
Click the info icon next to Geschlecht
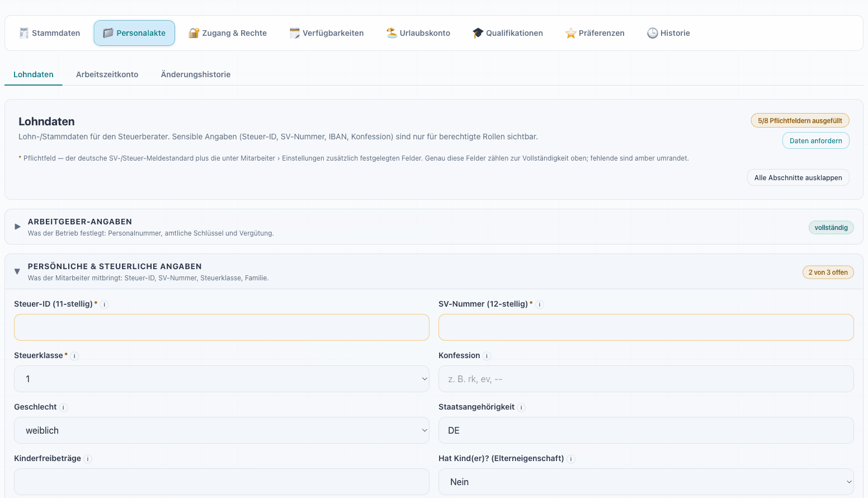[64, 407]
